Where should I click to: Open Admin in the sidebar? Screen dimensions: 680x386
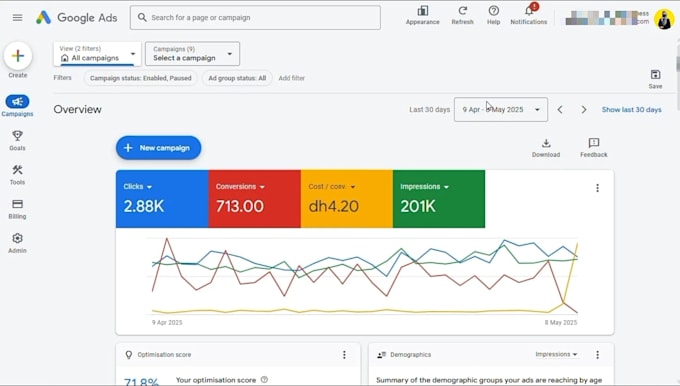17,243
